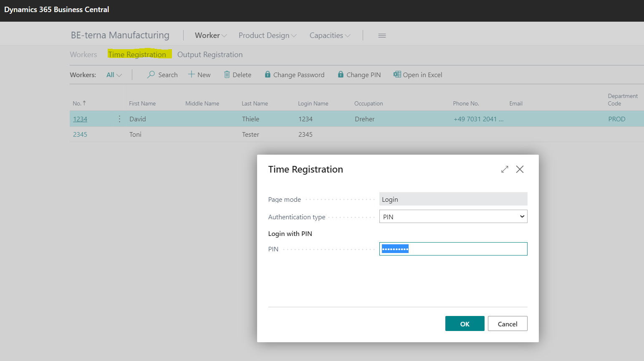
Task: Click the Open in Excel icon
Action: click(397, 75)
